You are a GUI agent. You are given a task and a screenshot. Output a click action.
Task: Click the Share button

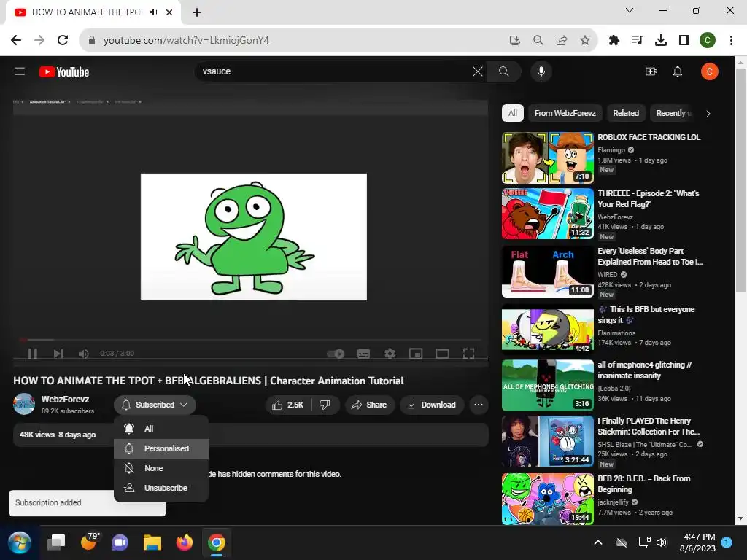(369, 405)
